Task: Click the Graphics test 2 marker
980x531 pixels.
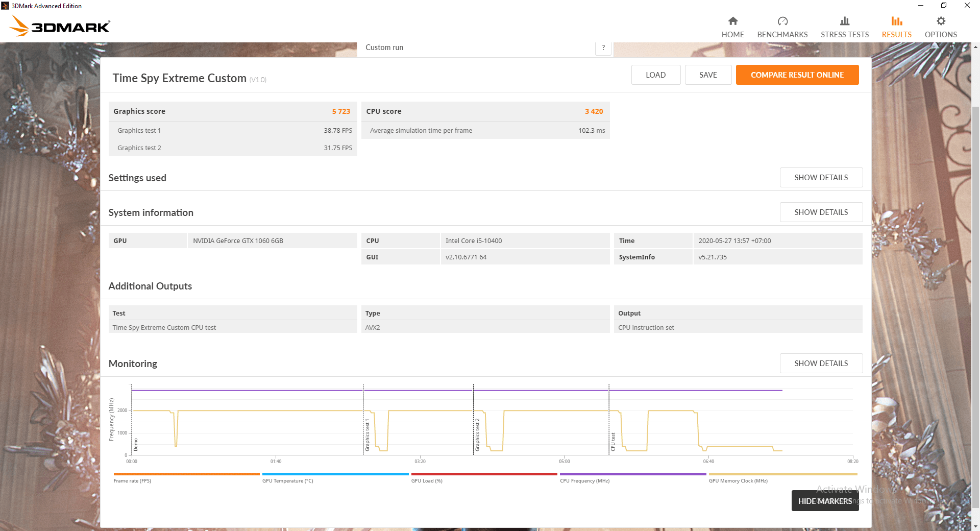Action: [477, 435]
